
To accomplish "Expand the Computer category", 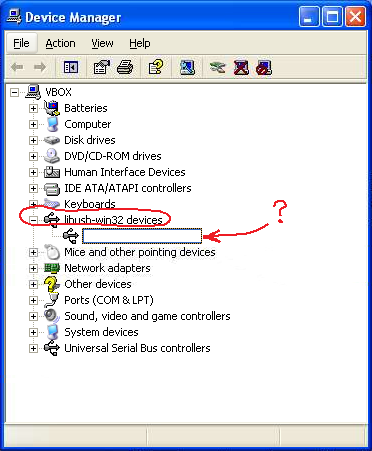I will click(x=33, y=124).
